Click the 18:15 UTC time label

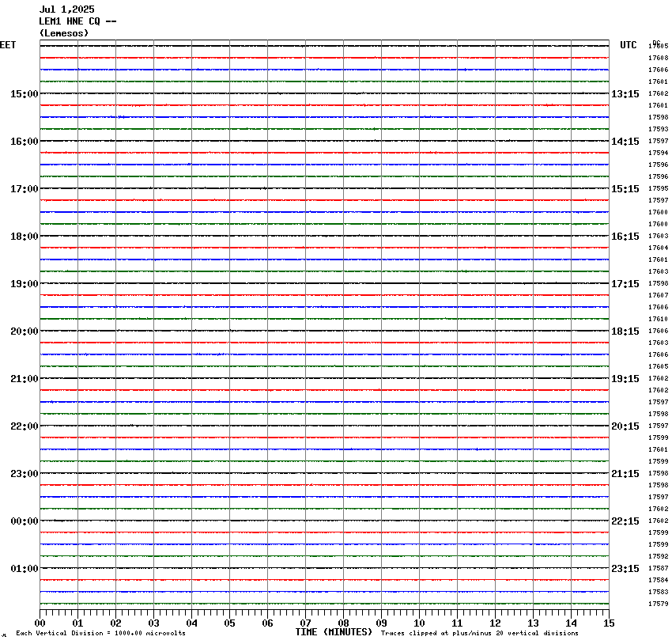pyautogui.click(x=625, y=331)
